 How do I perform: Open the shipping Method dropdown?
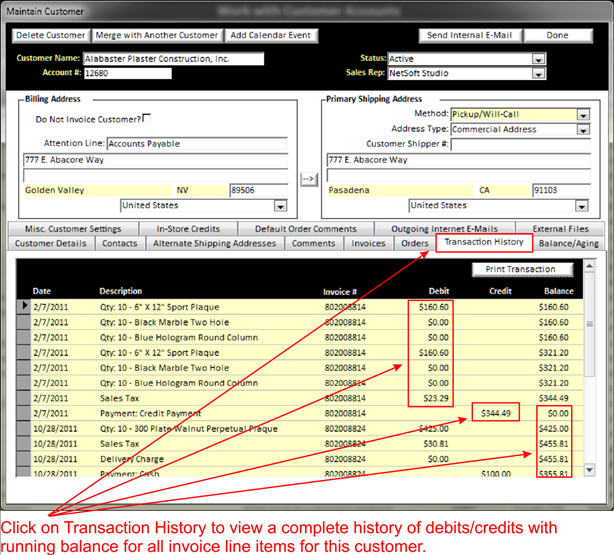(x=583, y=115)
